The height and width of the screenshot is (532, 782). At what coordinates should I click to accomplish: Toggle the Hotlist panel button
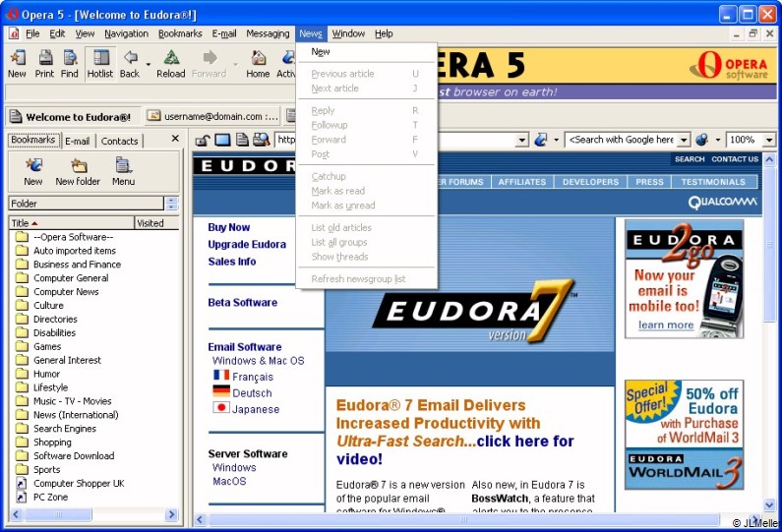click(100, 63)
